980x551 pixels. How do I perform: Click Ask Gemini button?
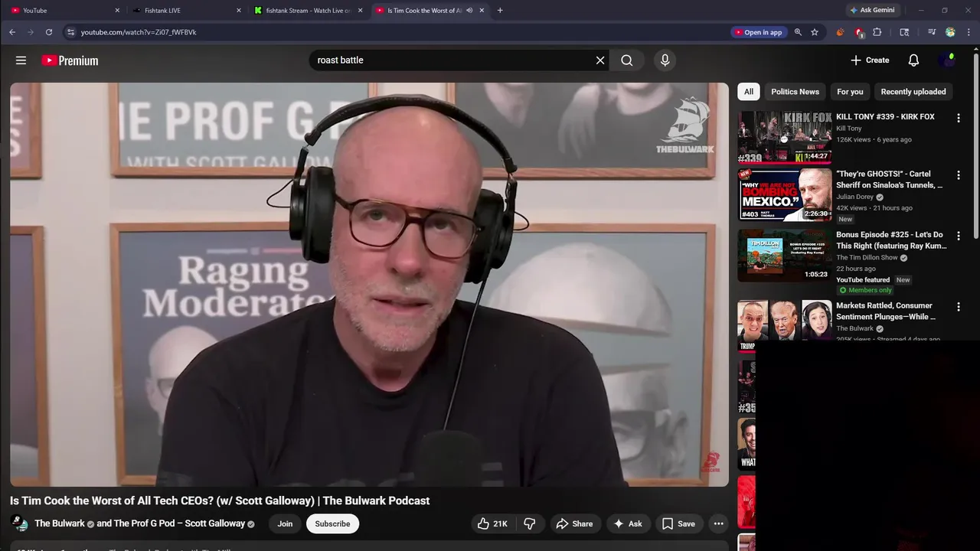click(x=872, y=10)
